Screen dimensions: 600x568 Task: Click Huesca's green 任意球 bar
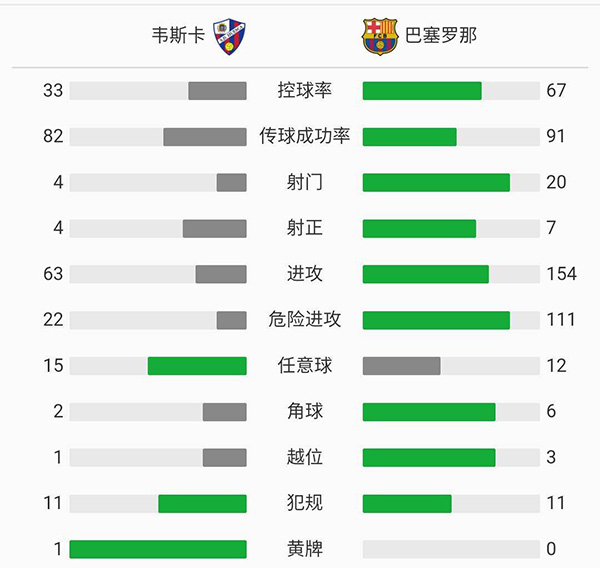pyautogui.click(x=197, y=366)
